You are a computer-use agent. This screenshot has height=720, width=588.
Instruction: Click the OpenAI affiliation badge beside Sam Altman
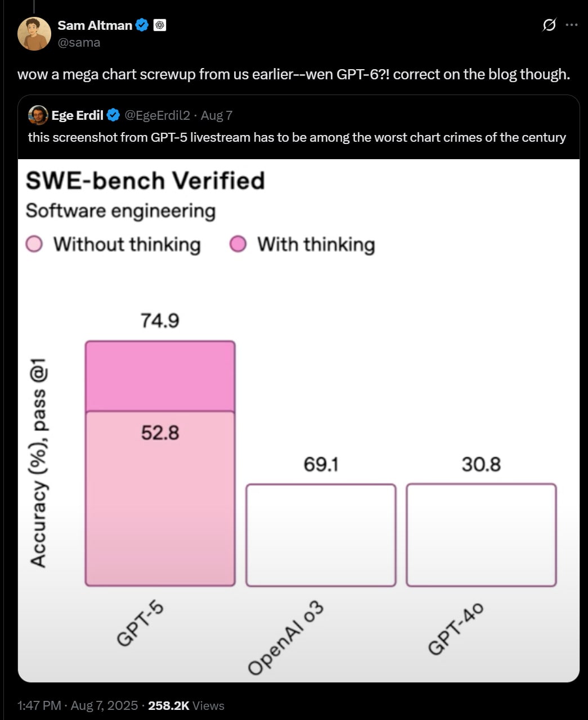[x=160, y=25]
